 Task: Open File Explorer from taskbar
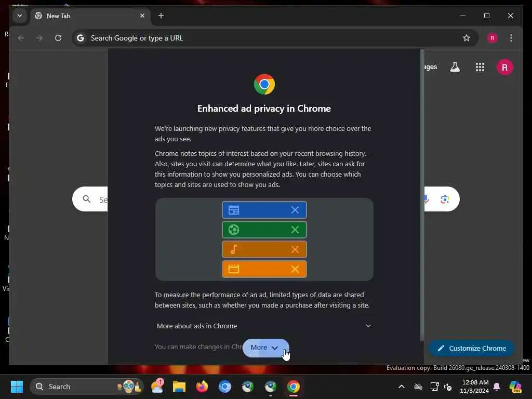[179, 387]
